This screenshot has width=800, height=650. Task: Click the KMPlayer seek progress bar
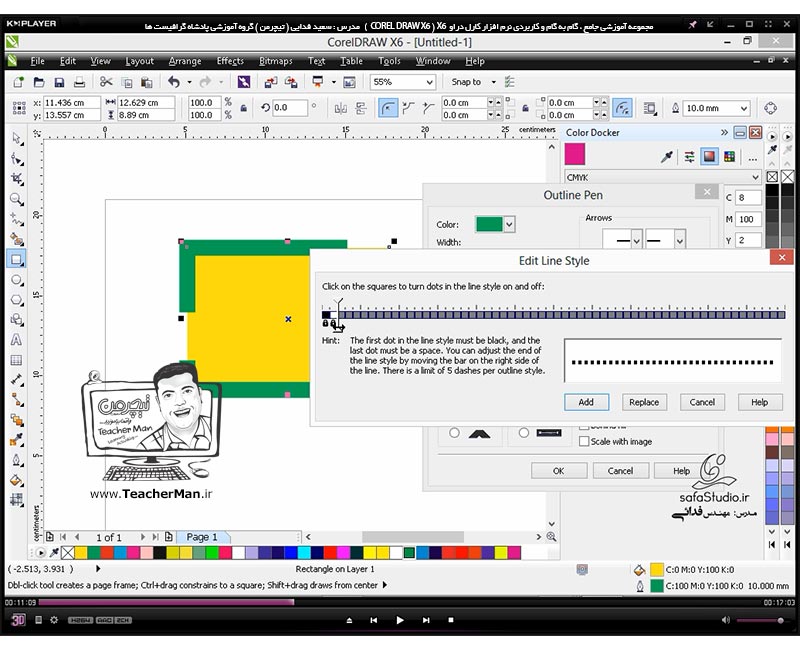coord(399,603)
